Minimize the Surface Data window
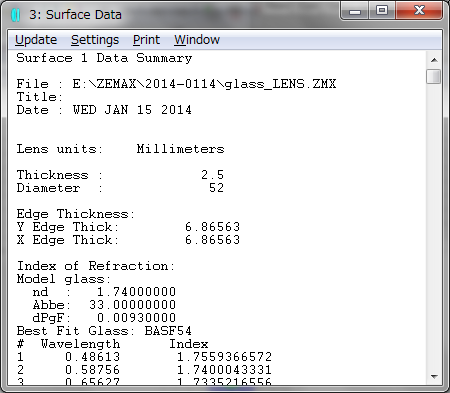 point(355,11)
